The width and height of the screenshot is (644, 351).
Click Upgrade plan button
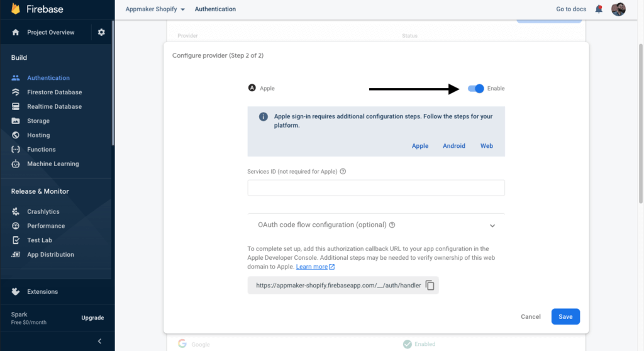(x=92, y=318)
